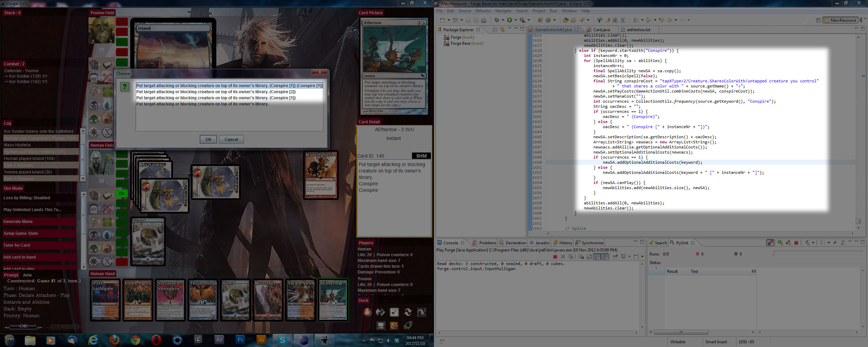The width and height of the screenshot is (868, 347).
Task: Click Cancel in the Choose dialog
Action: click(231, 139)
